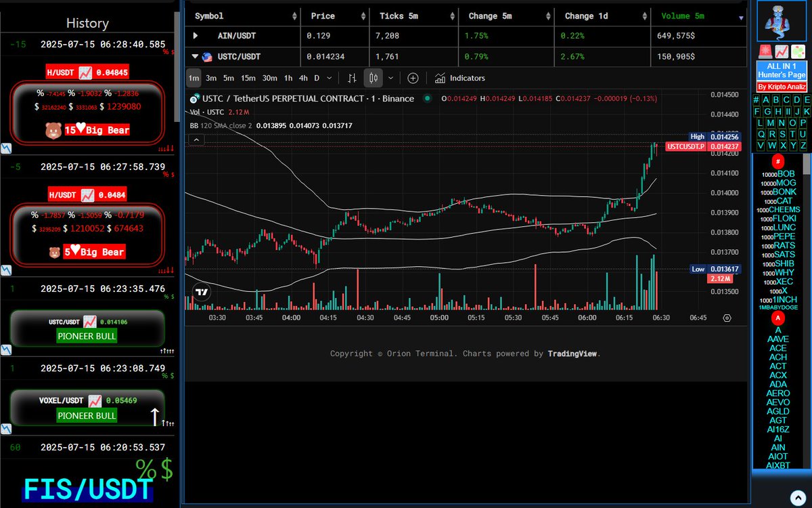
Task: Click the TradingView link in the copyright line
Action: (572, 354)
